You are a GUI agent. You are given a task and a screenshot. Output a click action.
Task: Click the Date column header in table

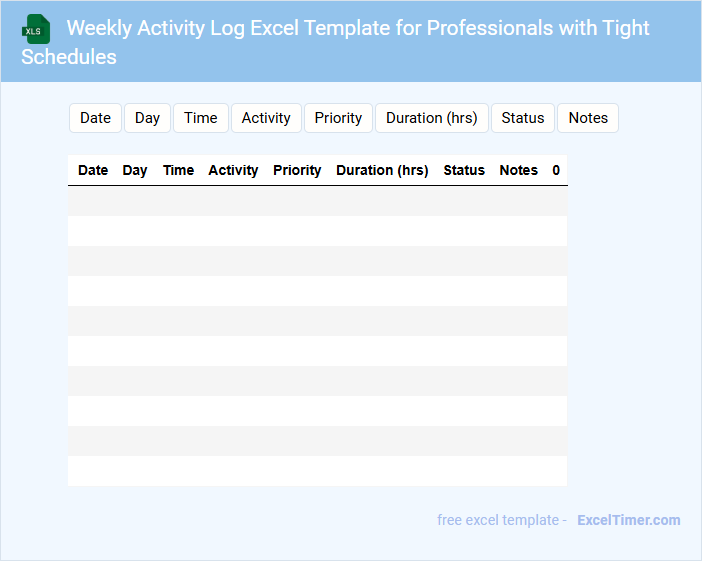(93, 170)
